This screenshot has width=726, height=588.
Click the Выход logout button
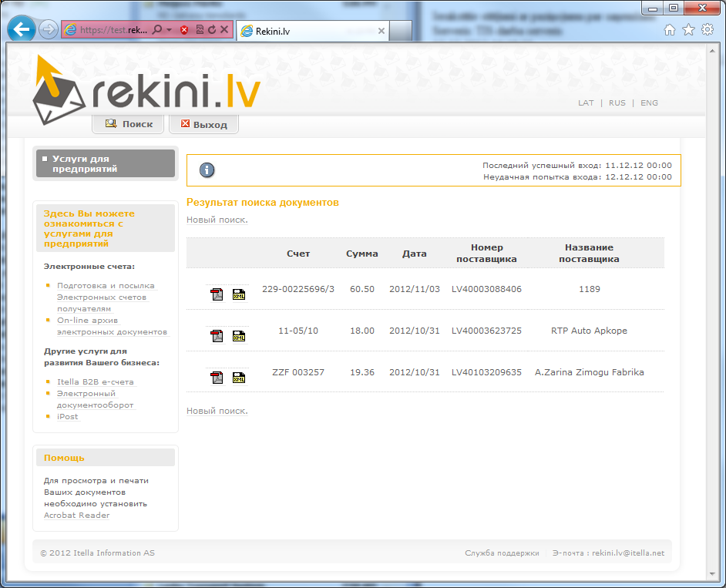tap(203, 124)
